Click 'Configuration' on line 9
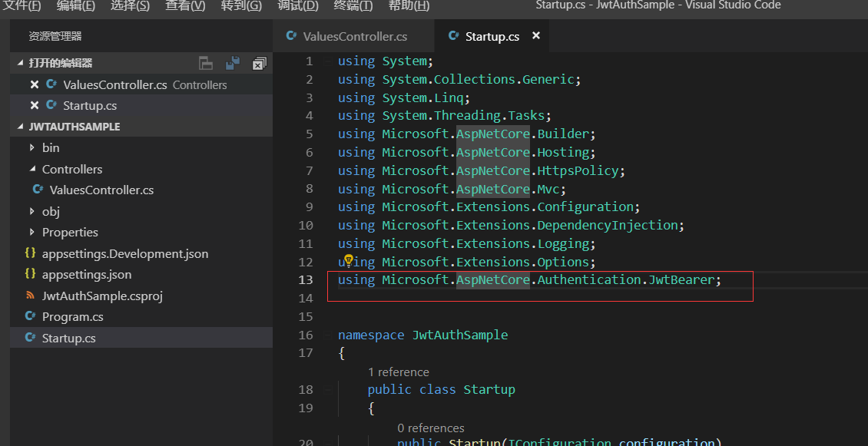The image size is (868, 446). 585,207
